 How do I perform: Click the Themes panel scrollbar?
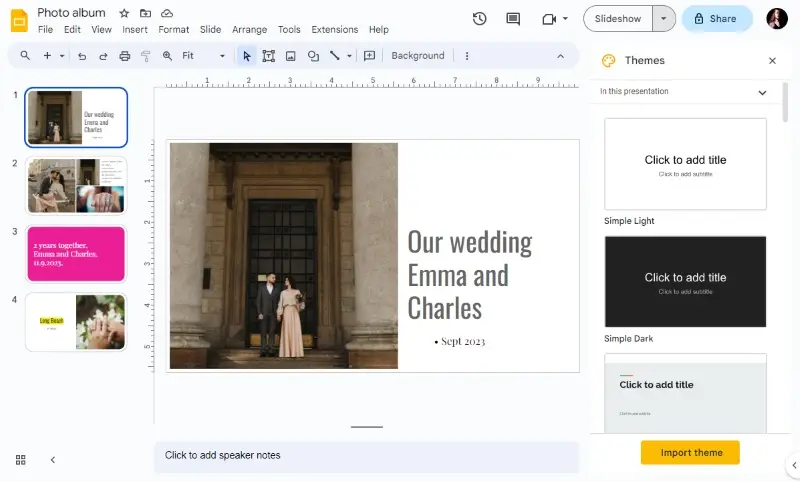(785, 102)
